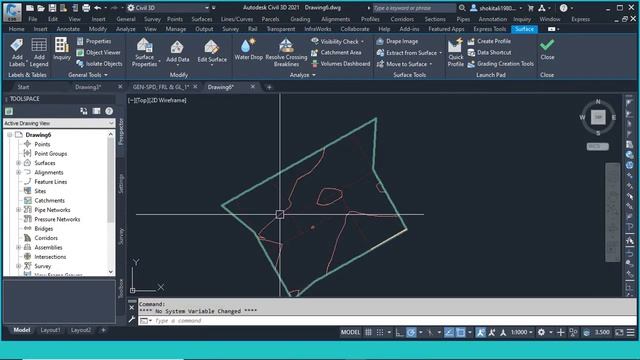
Task: Toggle MODEL space button in status bar
Action: 350,332
